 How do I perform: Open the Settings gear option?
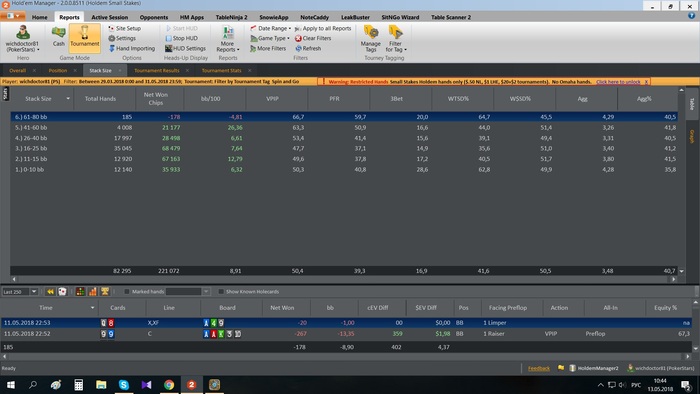(x=122, y=38)
